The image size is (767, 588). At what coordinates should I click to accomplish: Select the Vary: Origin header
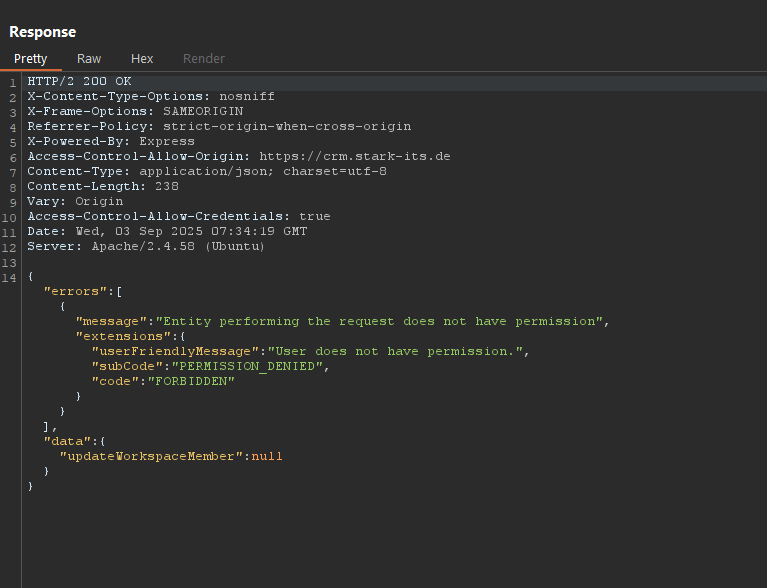point(75,201)
